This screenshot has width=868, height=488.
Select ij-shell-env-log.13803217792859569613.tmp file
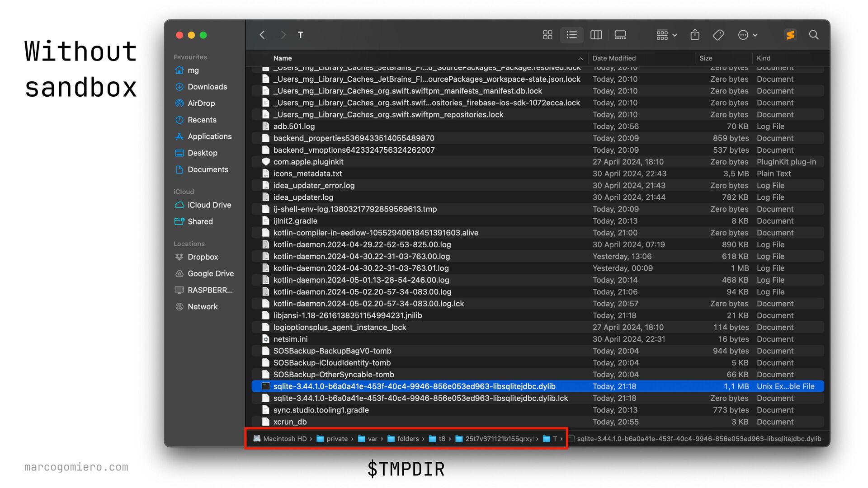[x=538, y=209]
